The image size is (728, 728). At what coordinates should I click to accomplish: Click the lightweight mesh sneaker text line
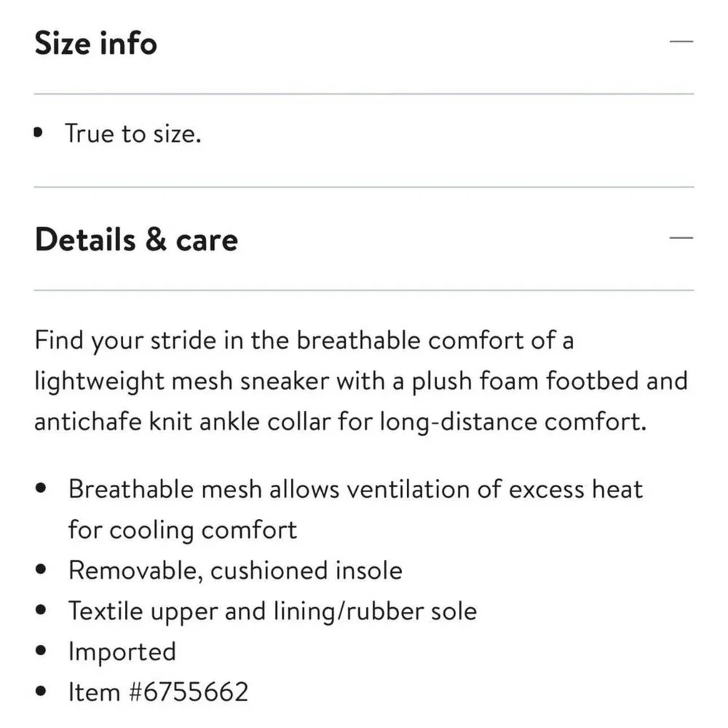(x=361, y=381)
